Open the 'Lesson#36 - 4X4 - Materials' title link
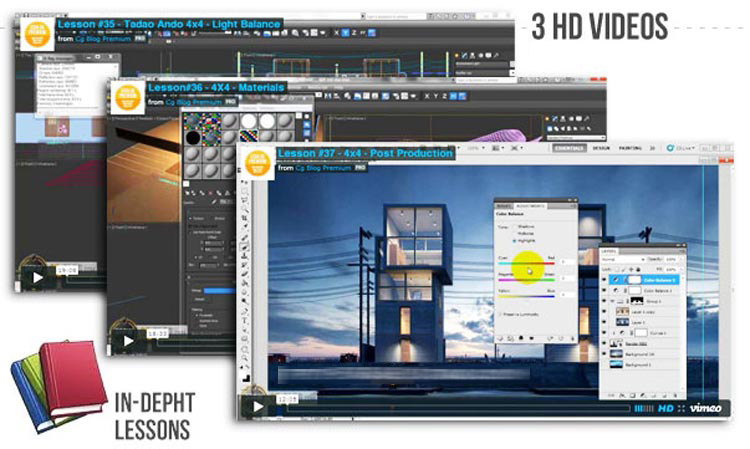 pyautogui.click(x=217, y=88)
